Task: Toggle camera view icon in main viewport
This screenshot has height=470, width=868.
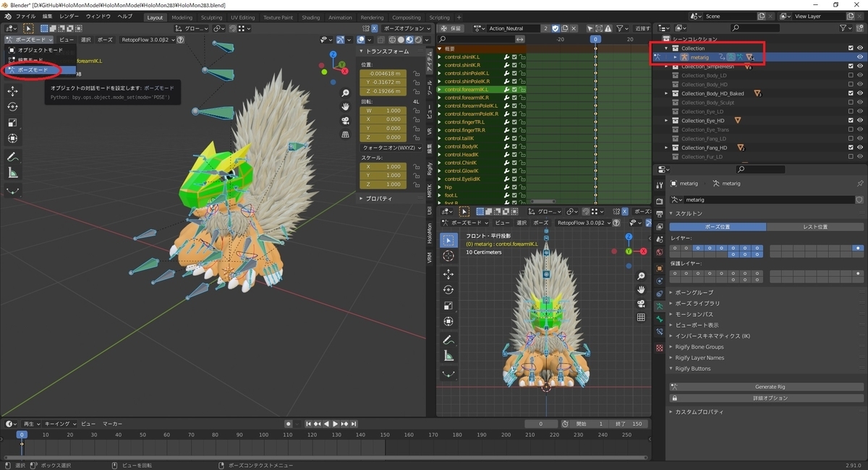Action: [x=346, y=121]
